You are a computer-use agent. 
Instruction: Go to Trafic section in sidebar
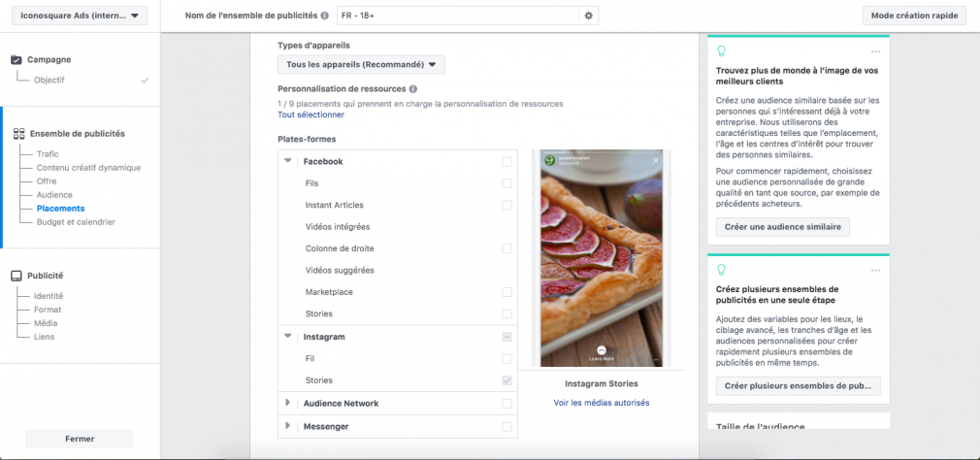tap(48, 153)
